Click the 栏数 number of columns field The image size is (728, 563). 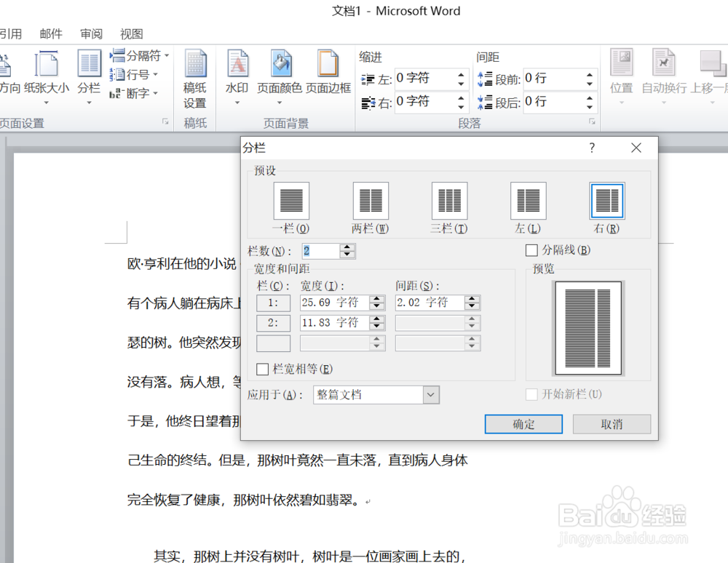[321, 251]
